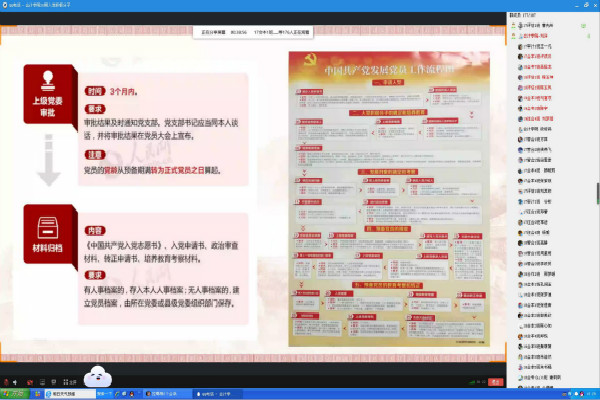600x400 pixels.
Task: Open the Internet Explorer quick launch icon
Action: click(x=118, y=393)
